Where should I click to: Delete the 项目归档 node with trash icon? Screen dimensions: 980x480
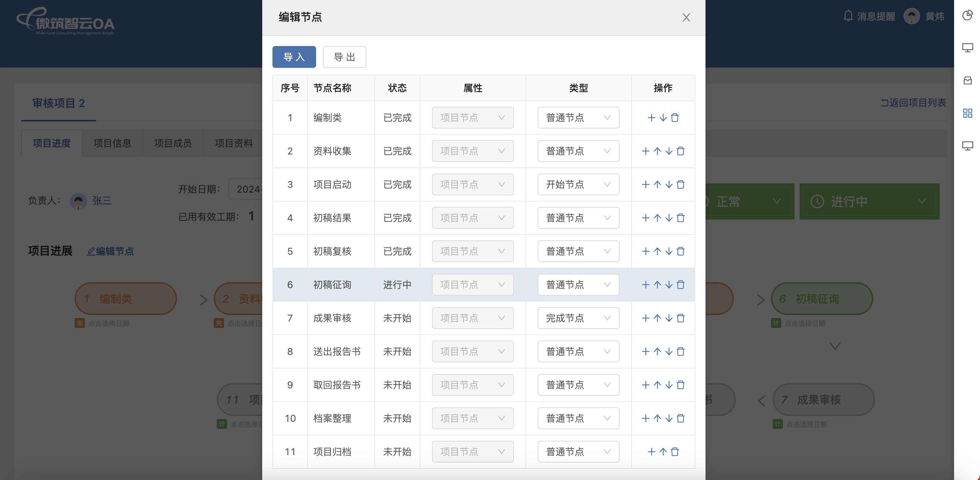click(x=674, y=452)
